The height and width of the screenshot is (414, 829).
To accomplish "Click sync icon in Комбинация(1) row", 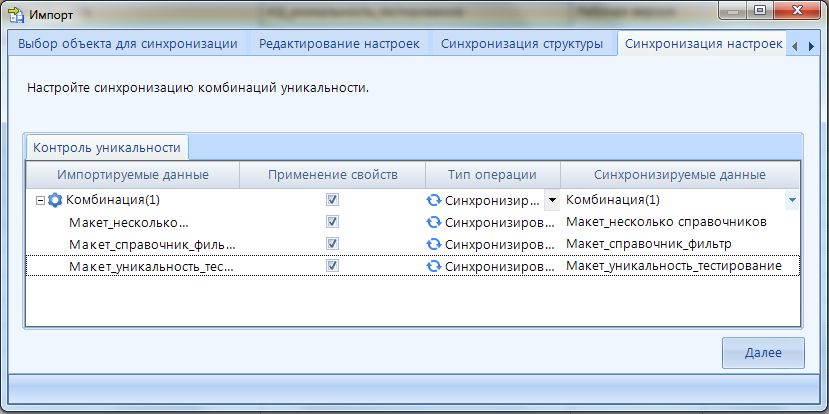I will point(434,200).
